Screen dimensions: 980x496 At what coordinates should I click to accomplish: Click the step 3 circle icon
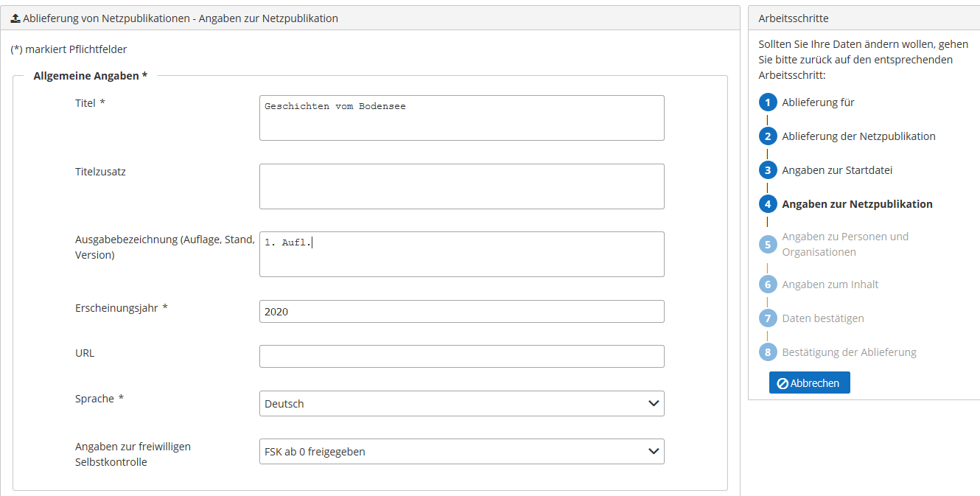(x=768, y=170)
